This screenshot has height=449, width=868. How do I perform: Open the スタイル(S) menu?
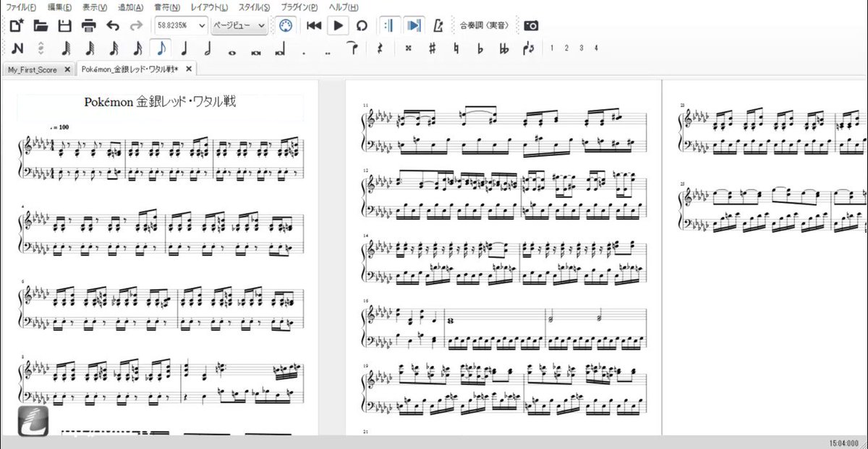tap(255, 7)
